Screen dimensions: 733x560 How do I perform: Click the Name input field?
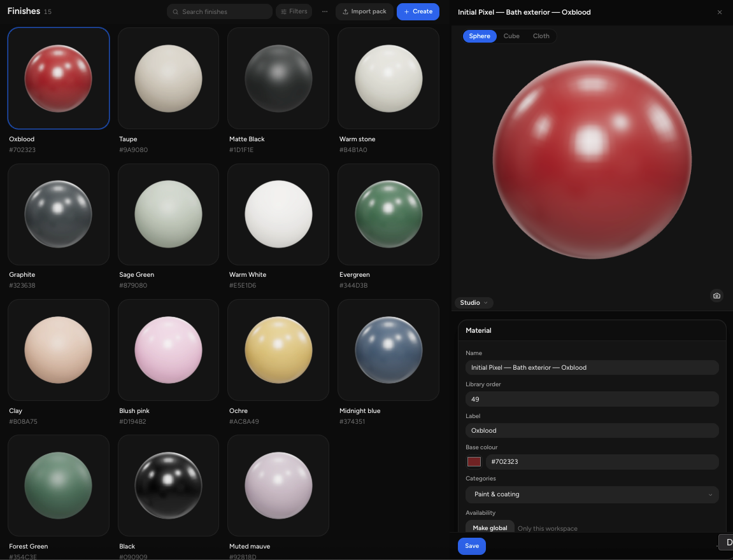592,368
